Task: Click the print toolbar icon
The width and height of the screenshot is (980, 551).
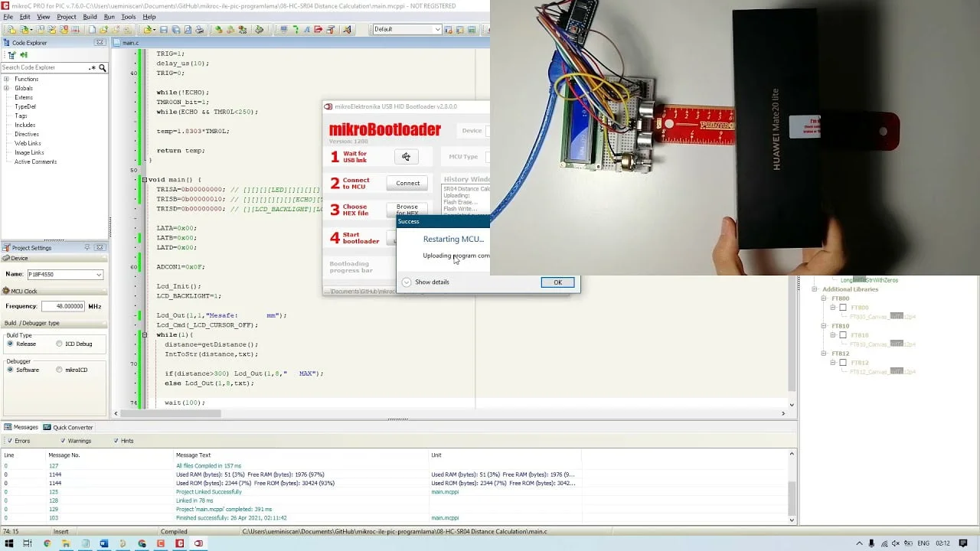Action: point(199,29)
